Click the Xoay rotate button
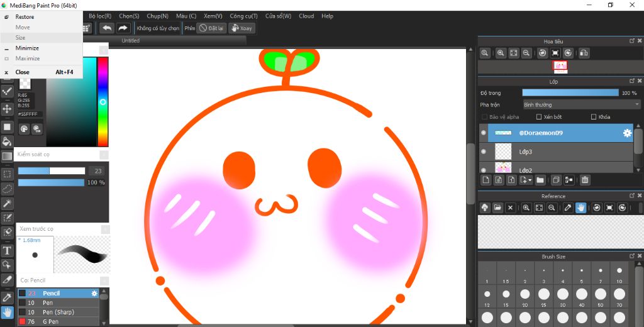Screen dimensions: 644x327 click(241, 28)
